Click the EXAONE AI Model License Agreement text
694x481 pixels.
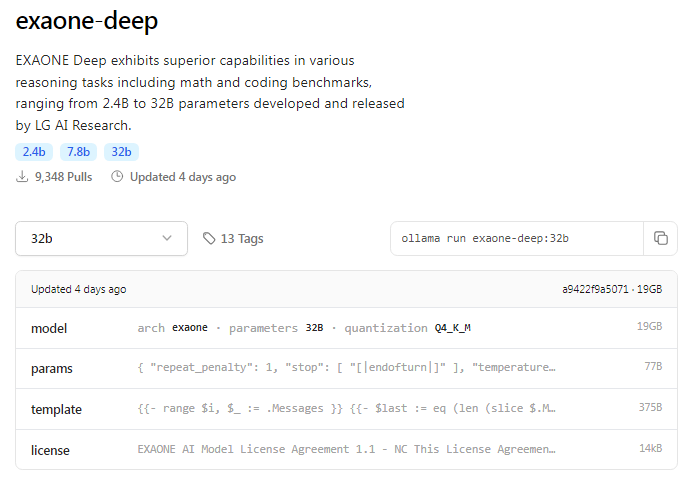click(x=346, y=449)
